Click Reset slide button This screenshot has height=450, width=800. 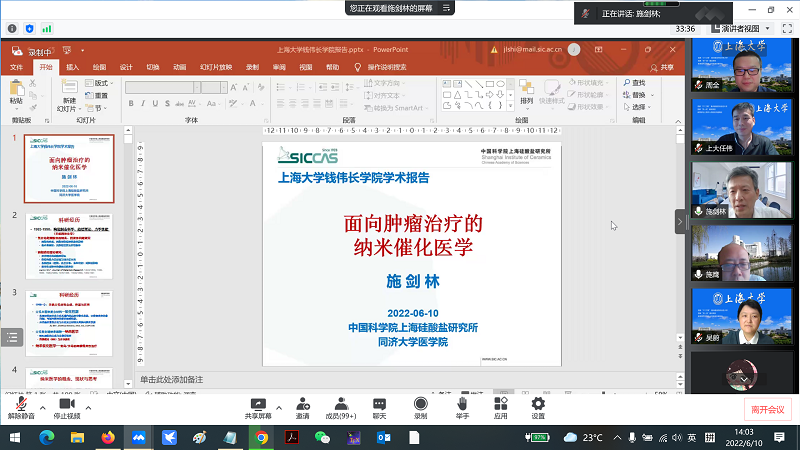click(x=97, y=95)
